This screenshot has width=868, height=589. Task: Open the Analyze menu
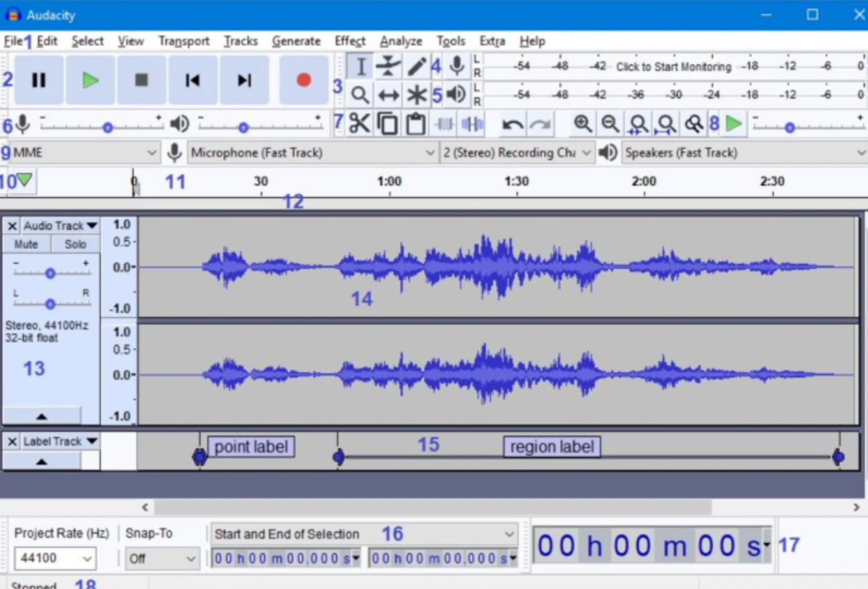(x=401, y=41)
